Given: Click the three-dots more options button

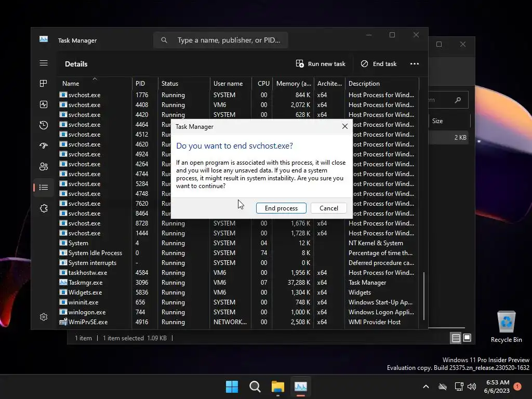Looking at the screenshot, I should (x=414, y=64).
